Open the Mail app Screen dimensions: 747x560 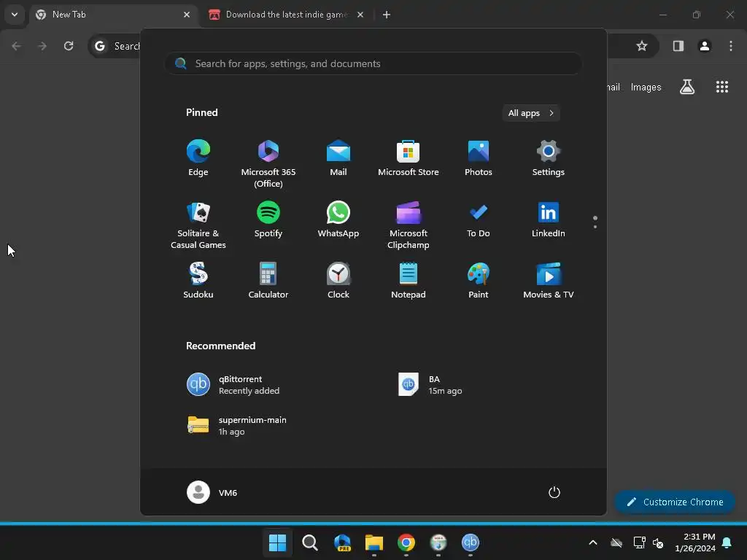[x=338, y=158]
